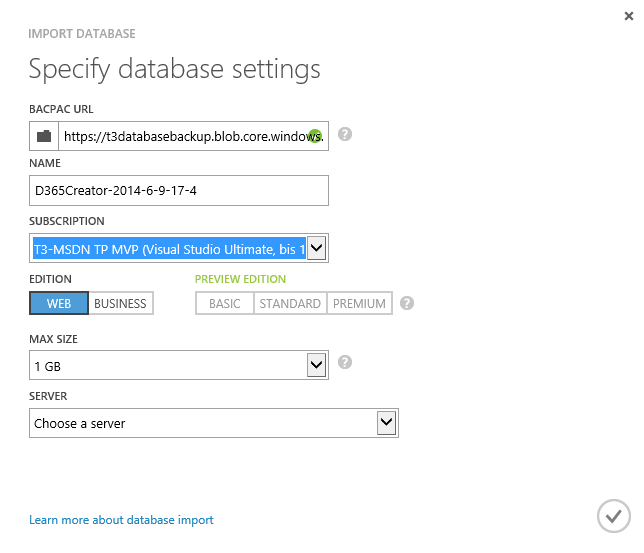The width and height of the screenshot is (644, 553).
Task: Choose the BASIC preview edition
Action: (225, 303)
